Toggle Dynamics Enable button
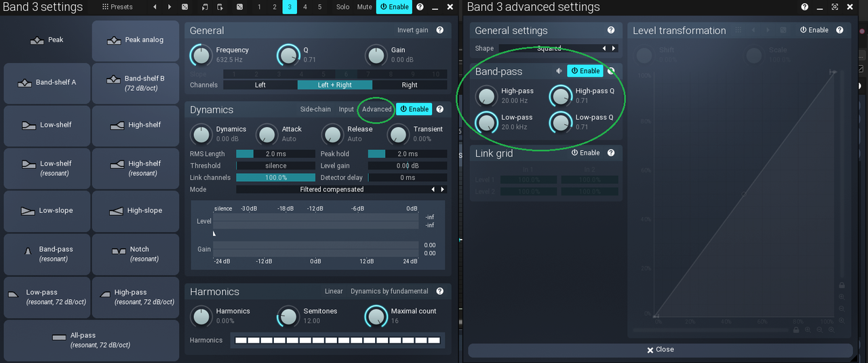868x363 pixels. pos(414,109)
